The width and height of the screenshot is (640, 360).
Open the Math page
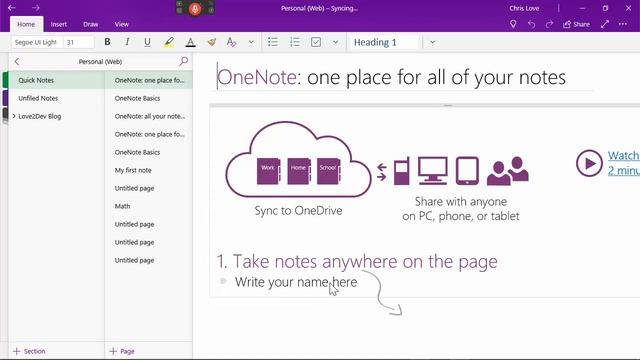[149, 206]
